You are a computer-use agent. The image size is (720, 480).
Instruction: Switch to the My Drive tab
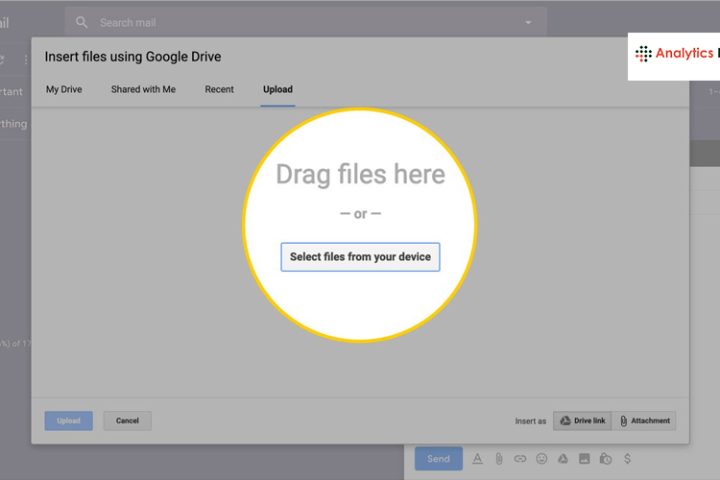[64, 90]
